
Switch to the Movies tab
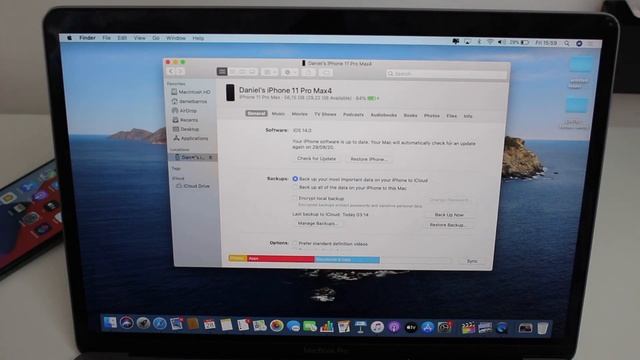coord(300,114)
